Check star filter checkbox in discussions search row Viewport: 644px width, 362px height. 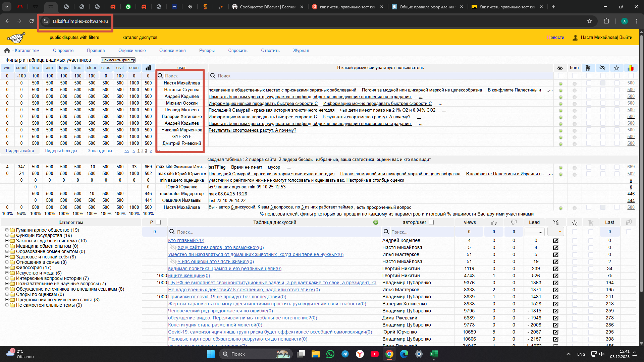click(x=575, y=232)
